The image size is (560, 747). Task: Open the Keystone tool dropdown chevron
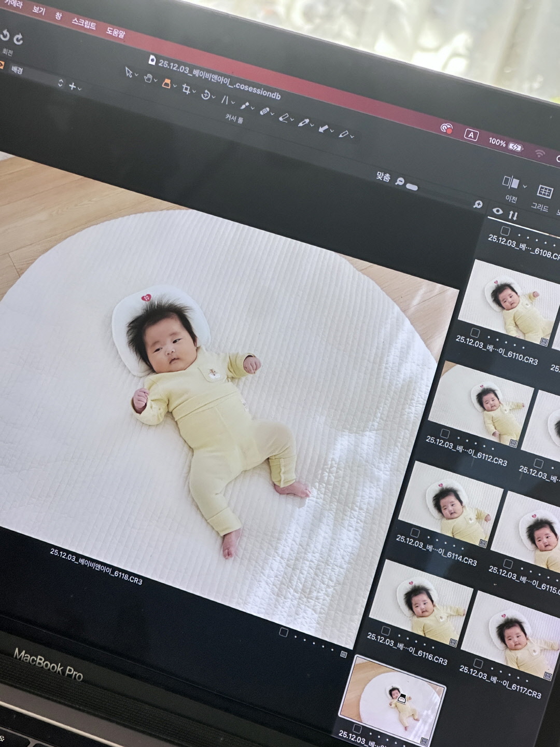tap(232, 103)
